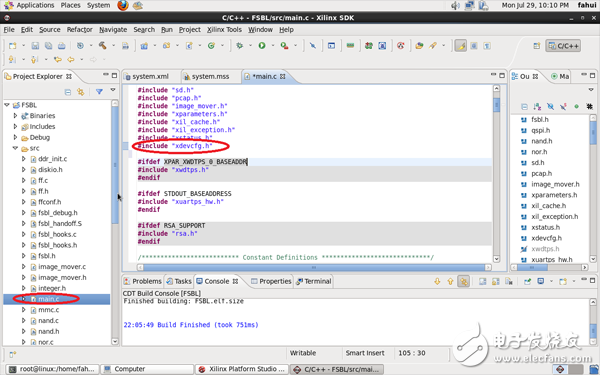Select image_mover.c in Project Explorer

pos(62,266)
